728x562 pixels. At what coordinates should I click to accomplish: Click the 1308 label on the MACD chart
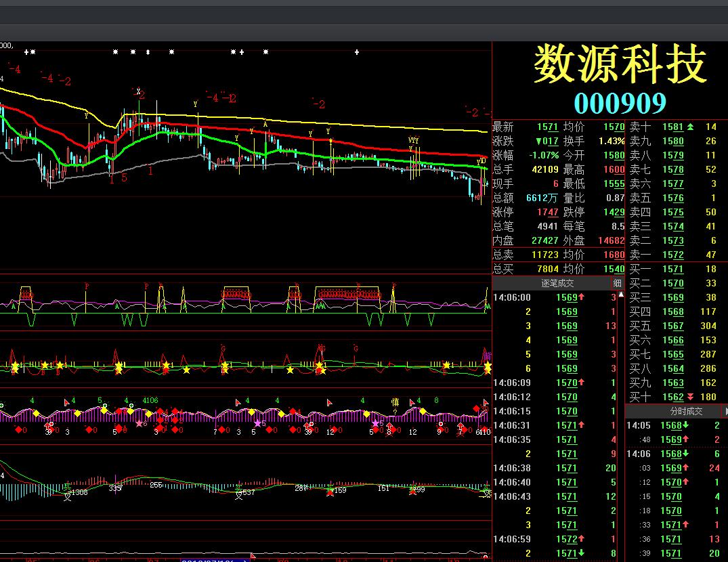point(79,492)
